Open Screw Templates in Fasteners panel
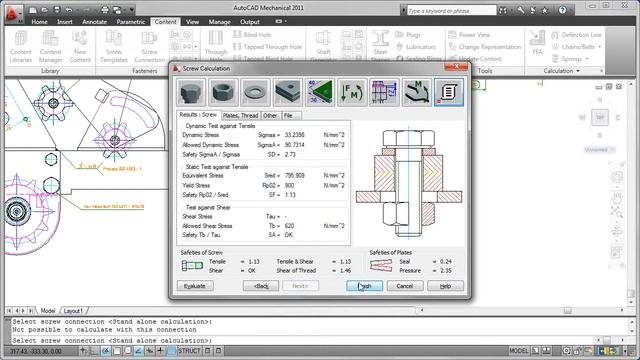The width and height of the screenshot is (640, 360). point(114,47)
